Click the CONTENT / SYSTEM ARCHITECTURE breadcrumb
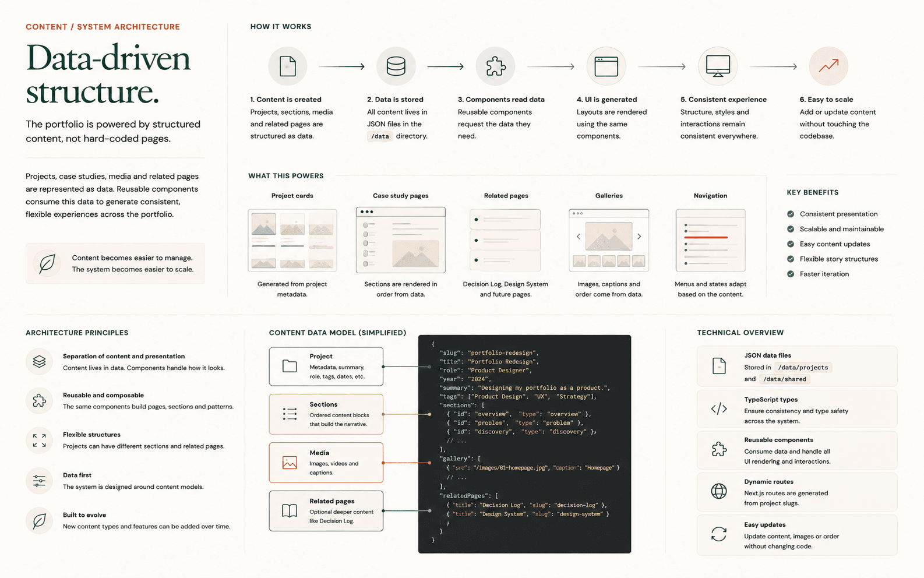 [x=103, y=27]
